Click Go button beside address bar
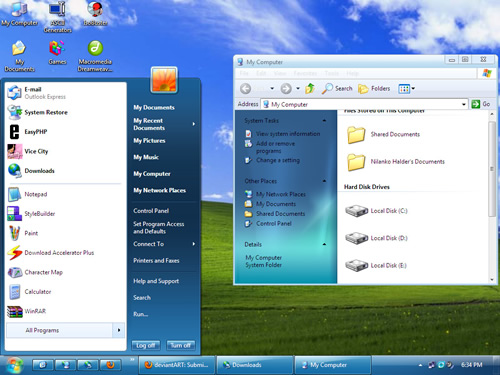The height and width of the screenshot is (375, 500). click(481, 104)
